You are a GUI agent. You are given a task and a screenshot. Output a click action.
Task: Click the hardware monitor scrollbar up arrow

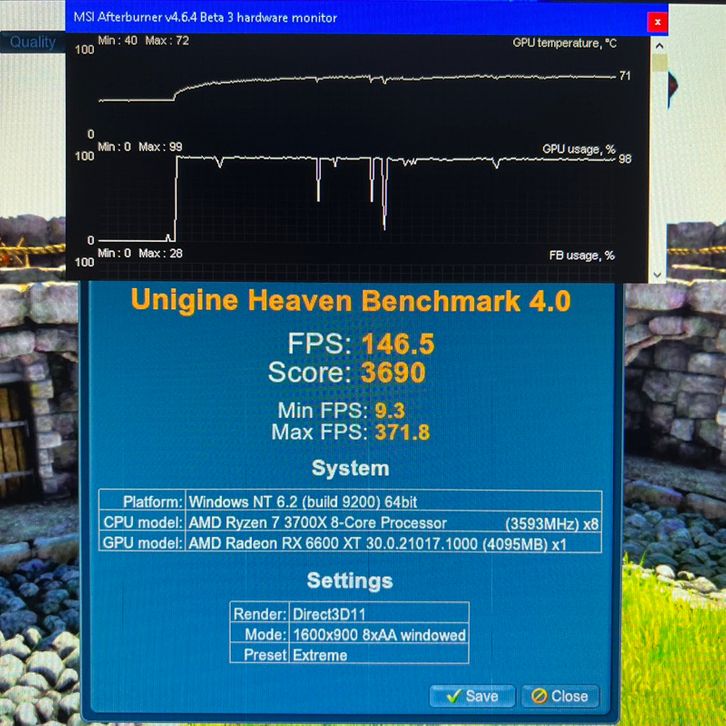point(659,44)
